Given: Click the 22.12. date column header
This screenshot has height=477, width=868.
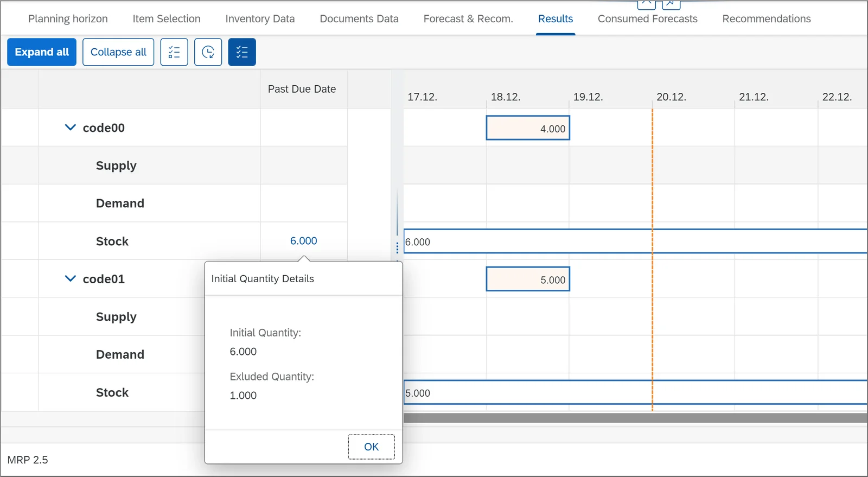Looking at the screenshot, I should [x=837, y=97].
